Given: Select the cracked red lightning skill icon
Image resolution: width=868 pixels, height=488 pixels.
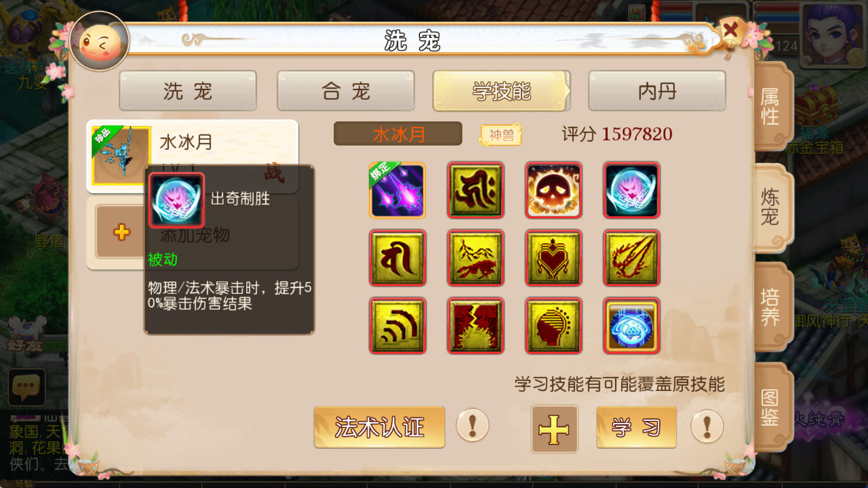Looking at the screenshot, I should click(x=476, y=326).
